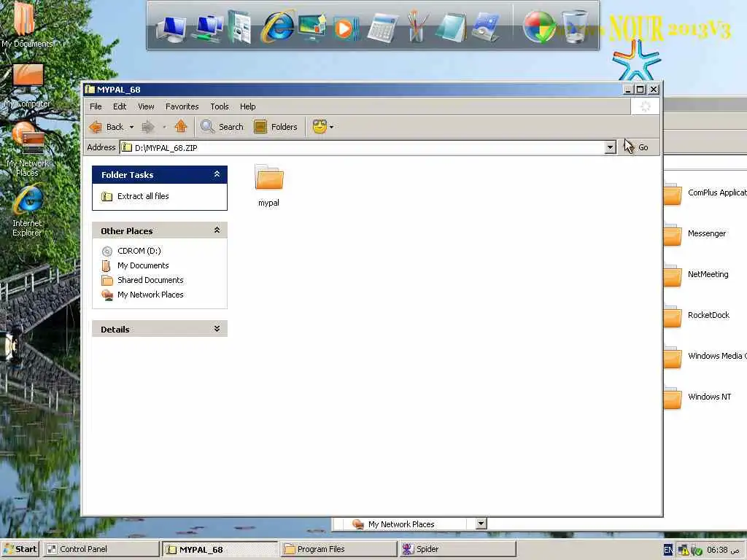Open the Views button dropdown arrow
This screenshot has height=560, width=747.
click(332, 127)
